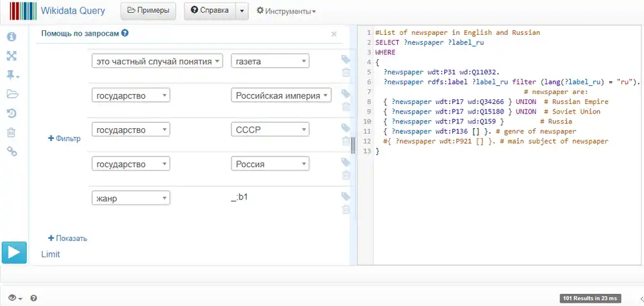Click the '+ Фильтр' add filter link
644x306 pixels.
[64, 139]
